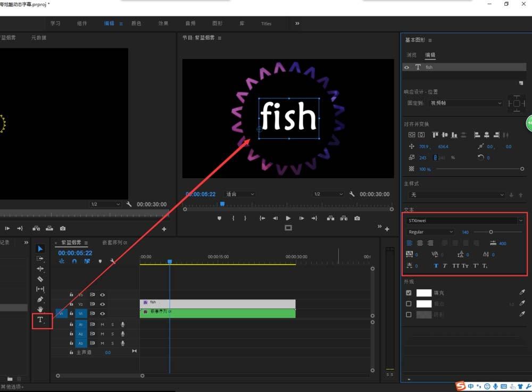
Task: Click the Step Forward playback icon
Action: tap(301, 219)
